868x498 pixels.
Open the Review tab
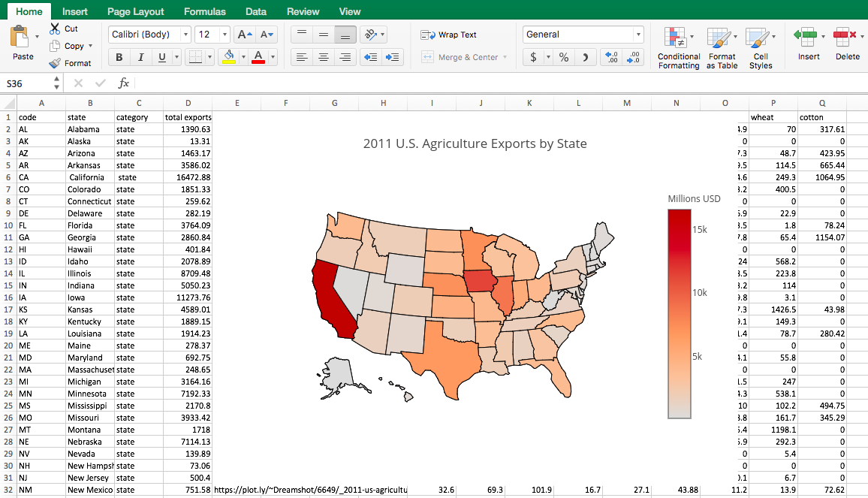(x=303, y=11)
